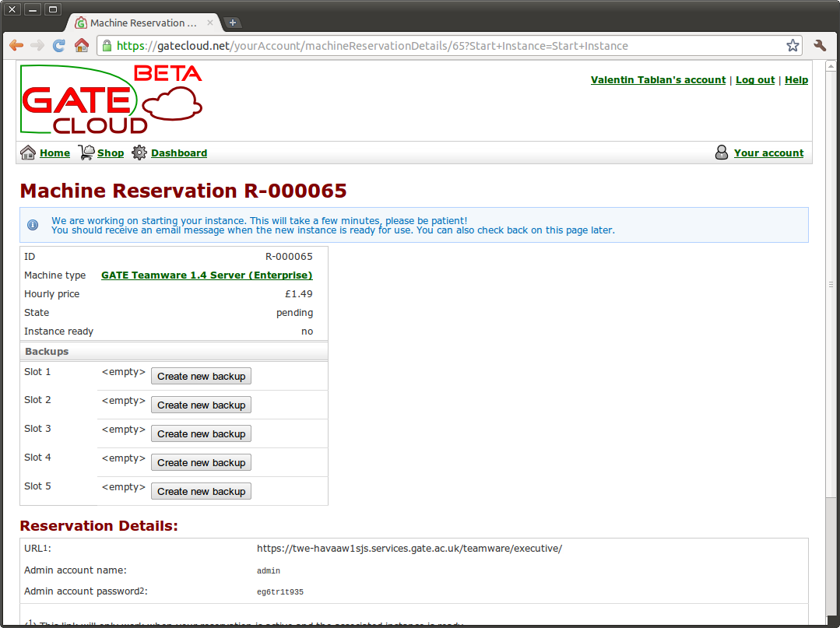Click the Hourly price label
840x628 pixels.
click(x=51, y=294)
